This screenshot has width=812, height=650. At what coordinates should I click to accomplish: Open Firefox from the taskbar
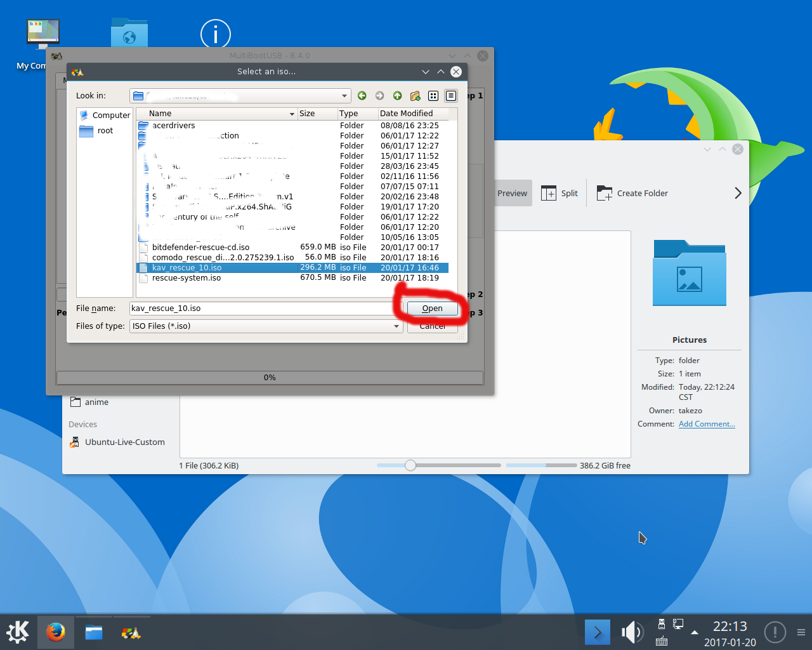click(x=56, y=632)
